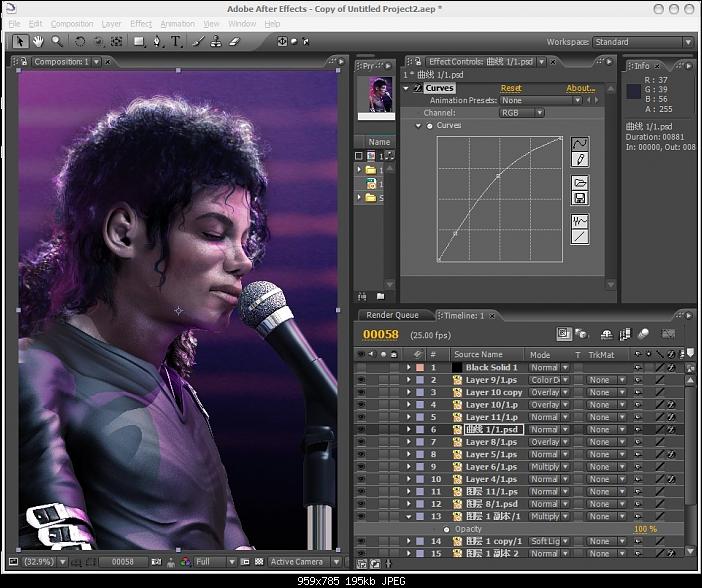Select the Bezier curve tool in Curves
Screen dimensions: 702x588
[x=580, y=144]
